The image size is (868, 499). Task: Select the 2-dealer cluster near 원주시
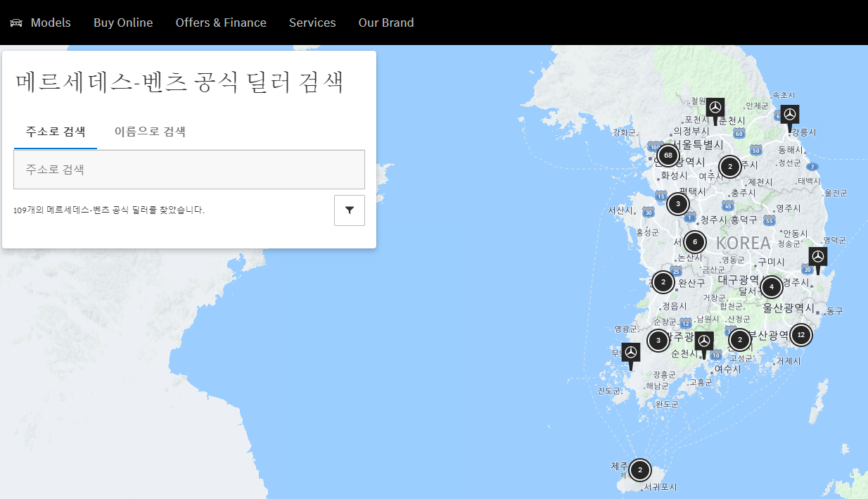coord(730,167)
